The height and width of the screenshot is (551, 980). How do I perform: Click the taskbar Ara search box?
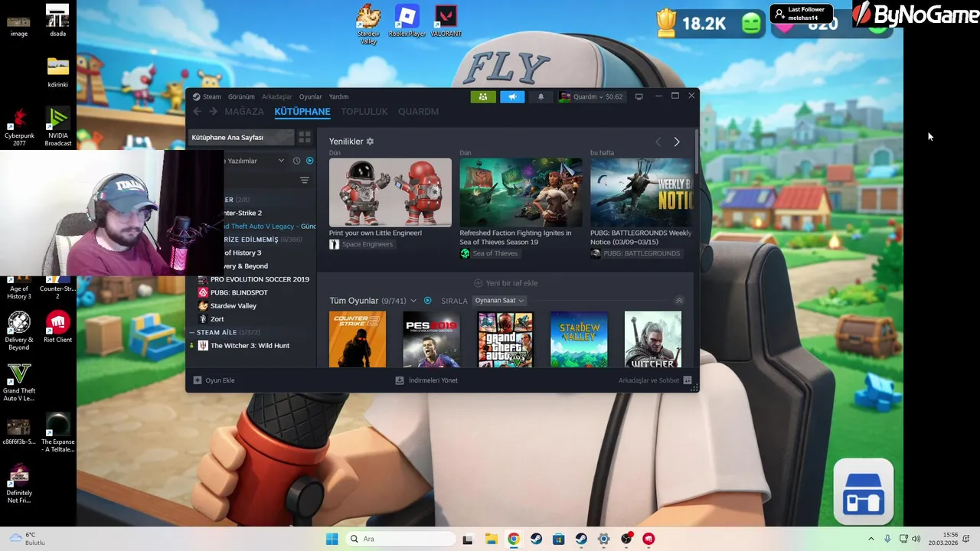point(400,539)
